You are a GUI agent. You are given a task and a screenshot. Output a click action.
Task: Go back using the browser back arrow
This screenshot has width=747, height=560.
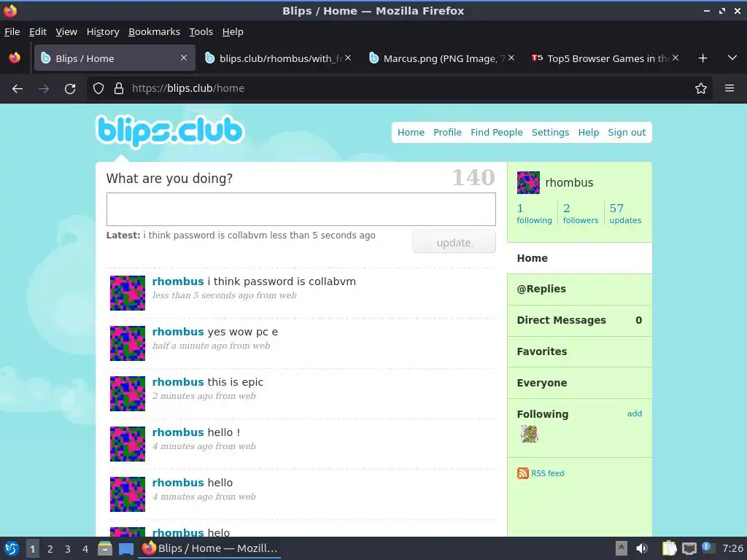[18, 88]
